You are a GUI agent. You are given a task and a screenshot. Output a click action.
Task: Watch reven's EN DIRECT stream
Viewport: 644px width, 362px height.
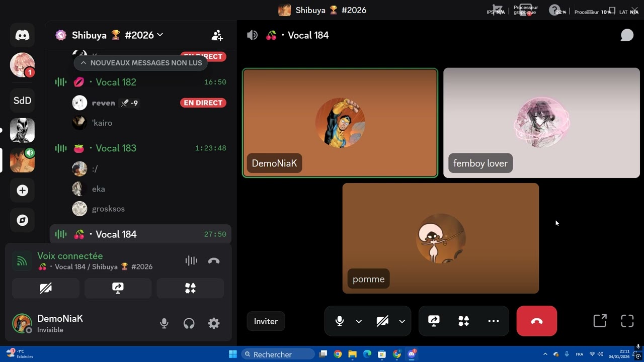coord(203,103)
